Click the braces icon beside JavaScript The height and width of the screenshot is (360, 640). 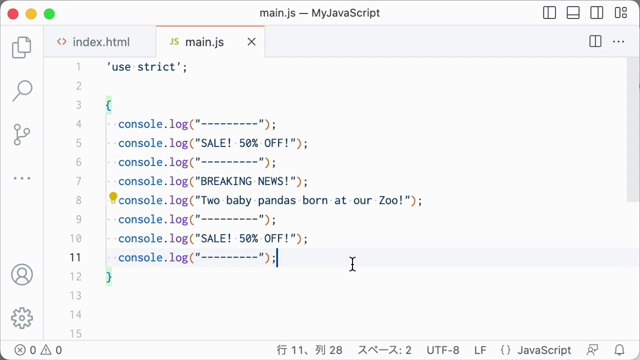pos(505,350)
